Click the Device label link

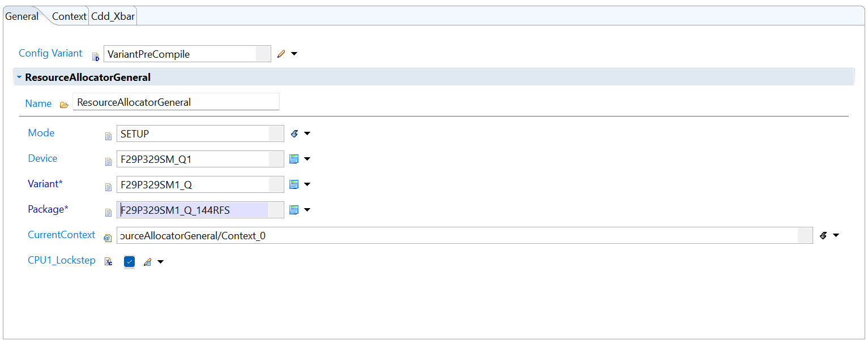[x=42, y=158]
